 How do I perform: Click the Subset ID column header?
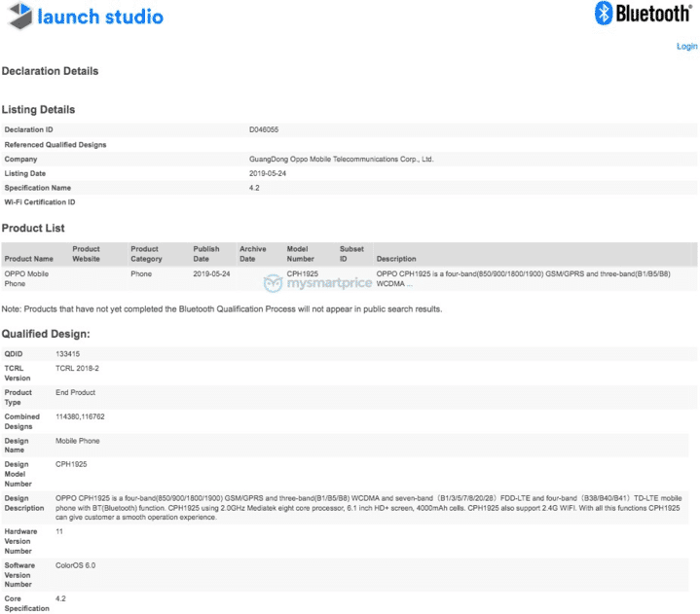pyautogui.click(x=351, y=254)
